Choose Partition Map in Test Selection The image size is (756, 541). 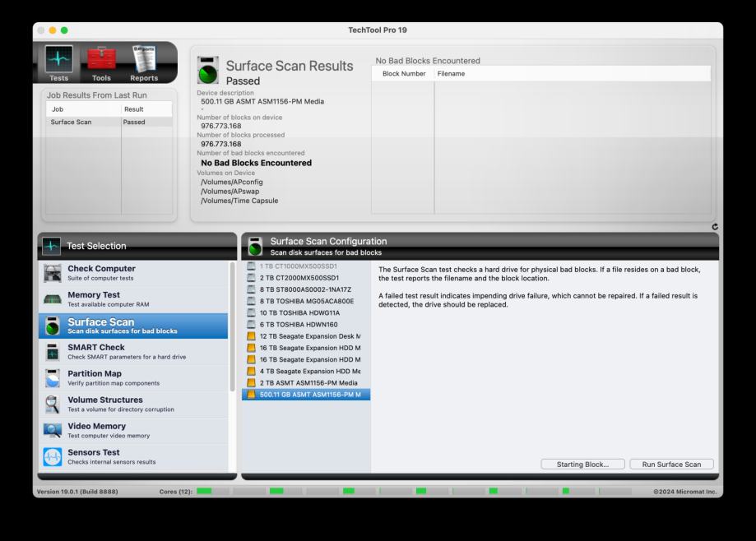coord(133,378)
